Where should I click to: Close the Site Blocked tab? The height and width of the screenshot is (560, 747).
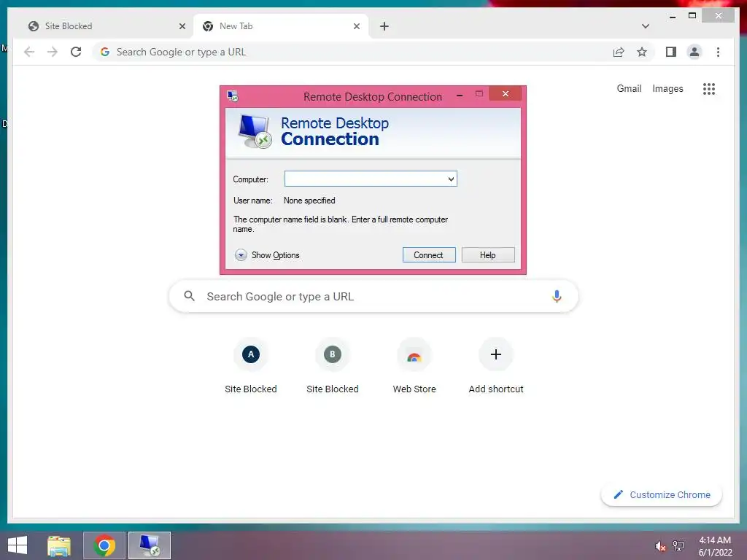point(182,26)
